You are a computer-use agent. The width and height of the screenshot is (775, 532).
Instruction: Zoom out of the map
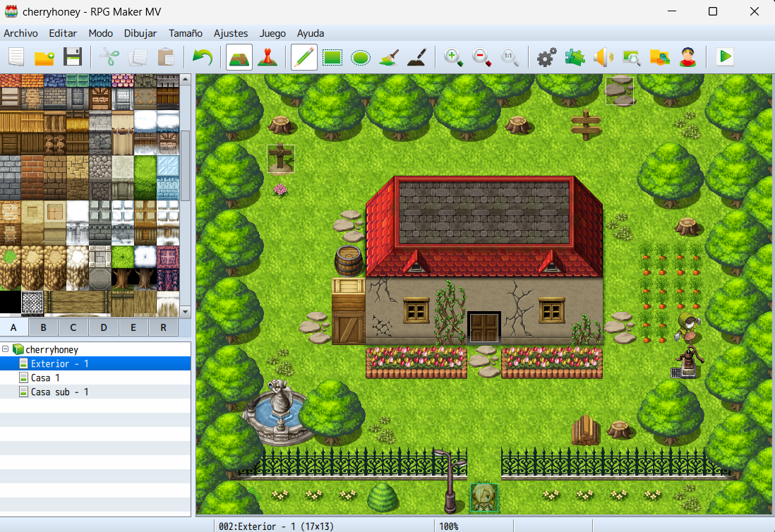(481, 57)
